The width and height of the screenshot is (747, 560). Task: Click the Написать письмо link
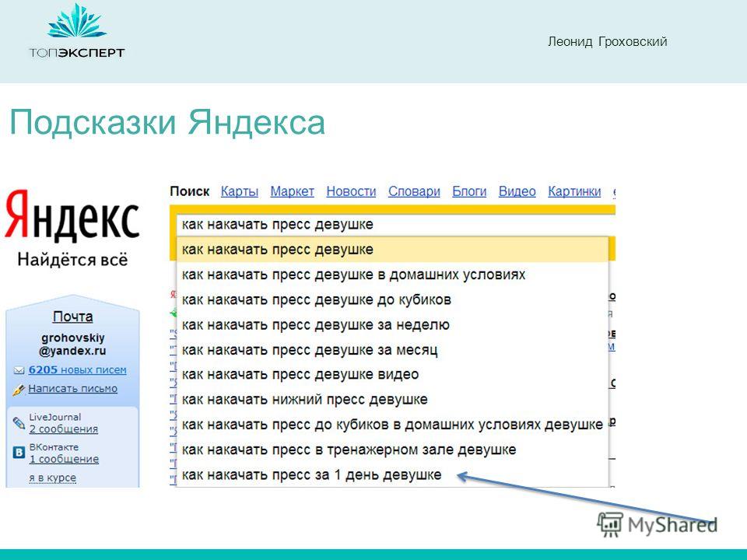72,389
